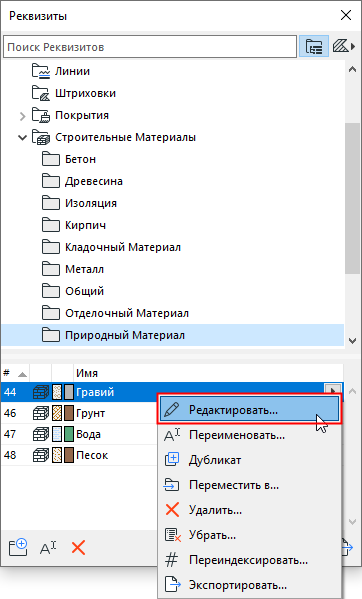Select the Покрытия tree item
Image resolution: width=362 pixels, height=599 pixels.
(82, 115)
